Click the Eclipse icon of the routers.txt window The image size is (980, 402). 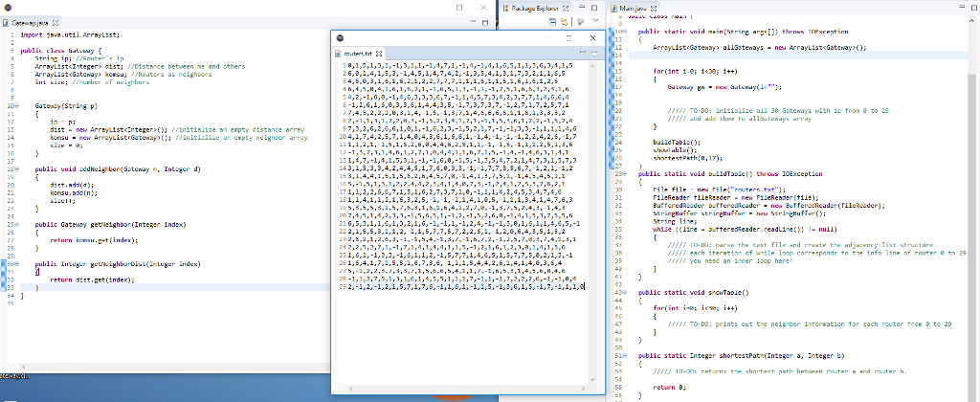[x=340, y=38]
